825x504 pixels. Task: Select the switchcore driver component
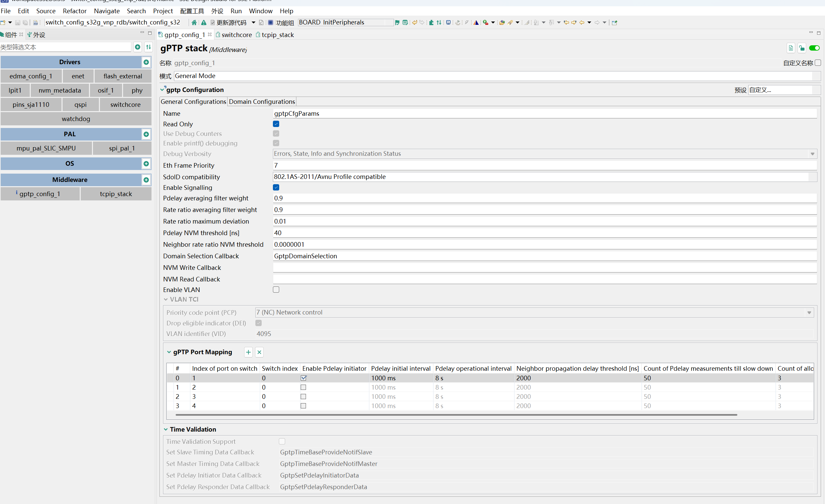tap(125, 105)
